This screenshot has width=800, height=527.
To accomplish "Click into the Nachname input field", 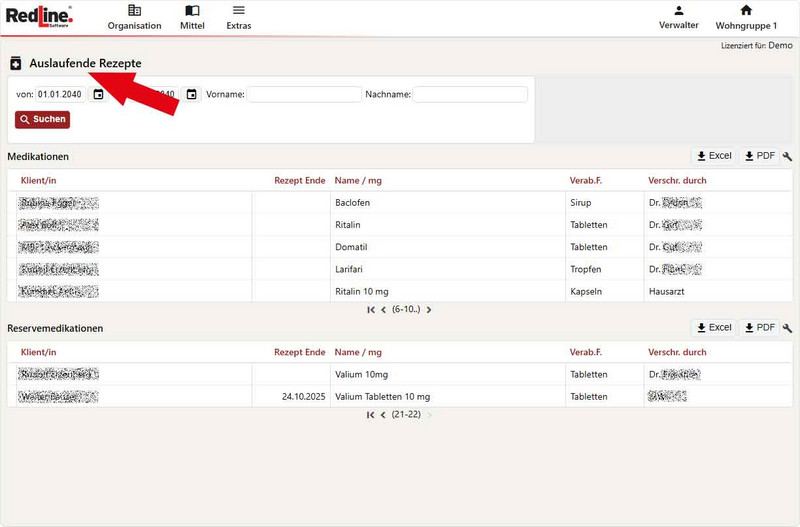I will coord(470,94).
